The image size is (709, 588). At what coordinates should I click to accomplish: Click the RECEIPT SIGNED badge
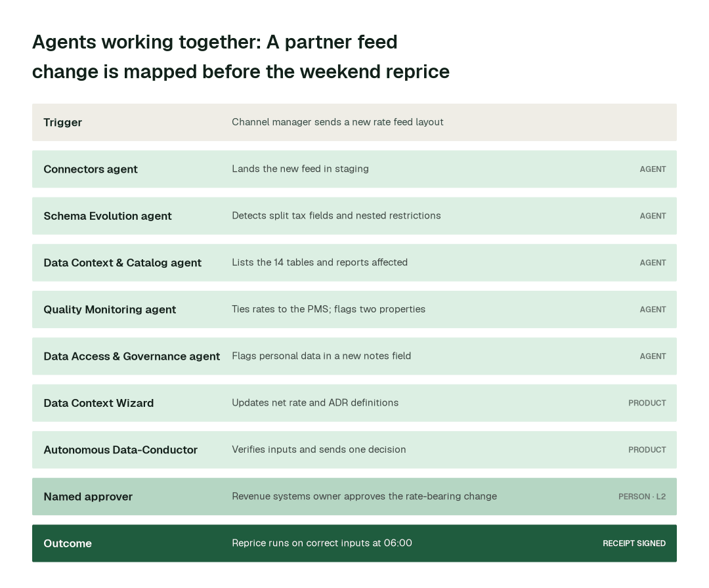[634, 543]
